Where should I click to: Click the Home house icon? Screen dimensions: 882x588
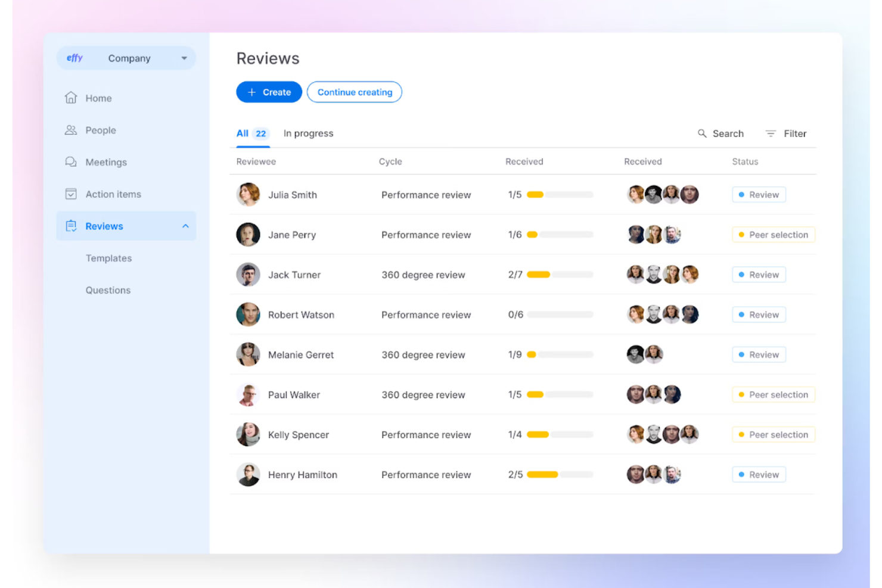tap(71, 98)
